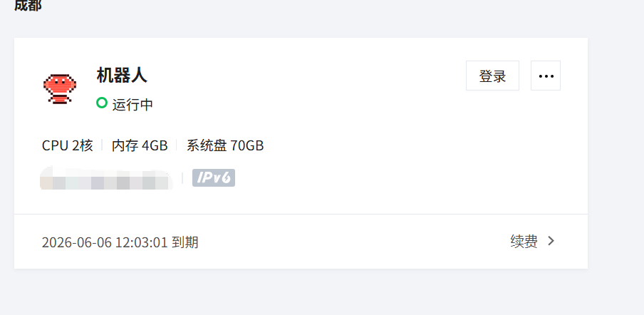Click the arrow chevron beside 续费
Screen dimensions: 644x315
(x=551, y=241)
